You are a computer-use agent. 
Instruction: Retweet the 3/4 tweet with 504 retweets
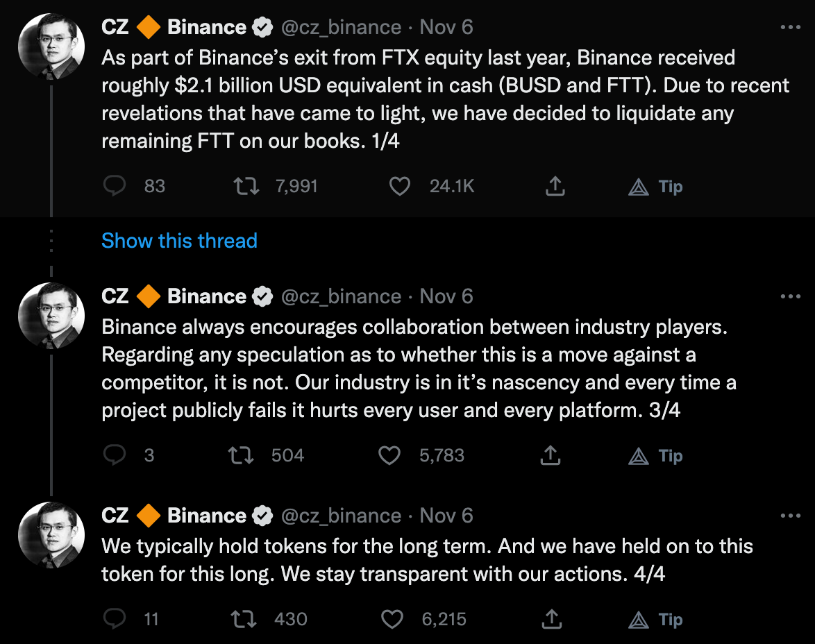click(241, 455)
